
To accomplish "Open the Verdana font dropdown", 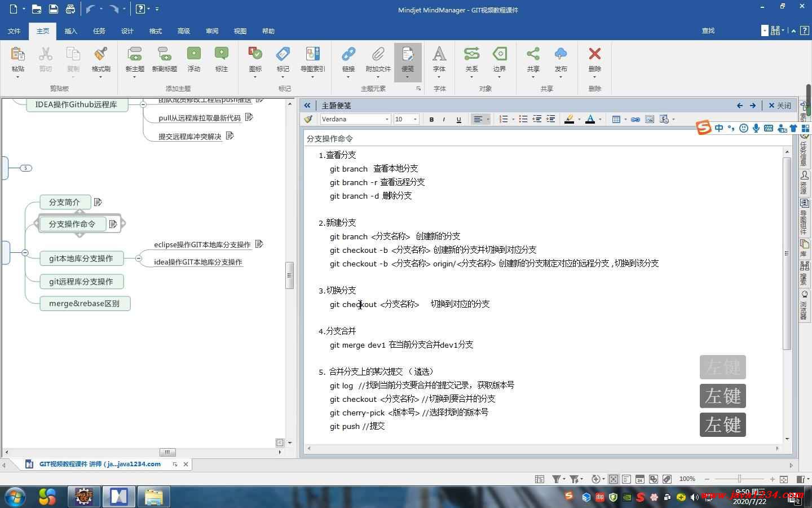I will pos(387,119).
